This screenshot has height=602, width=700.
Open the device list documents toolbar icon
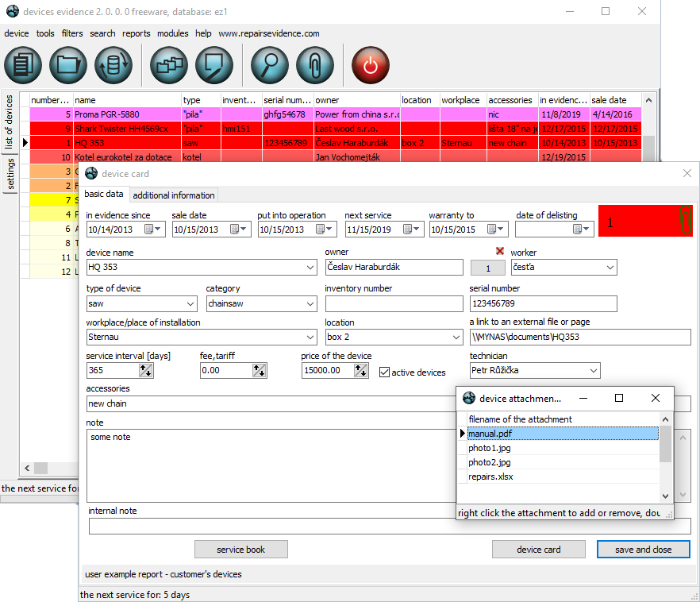(23, 65)
